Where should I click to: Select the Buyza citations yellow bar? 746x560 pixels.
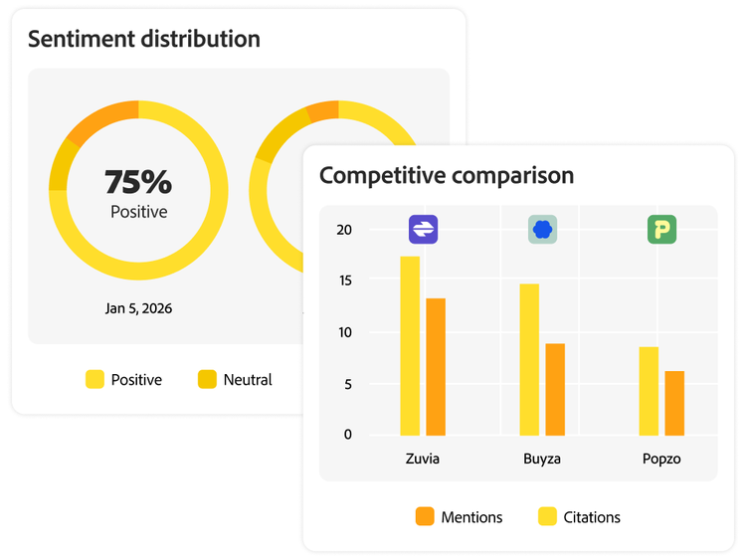tap(529, 359)
